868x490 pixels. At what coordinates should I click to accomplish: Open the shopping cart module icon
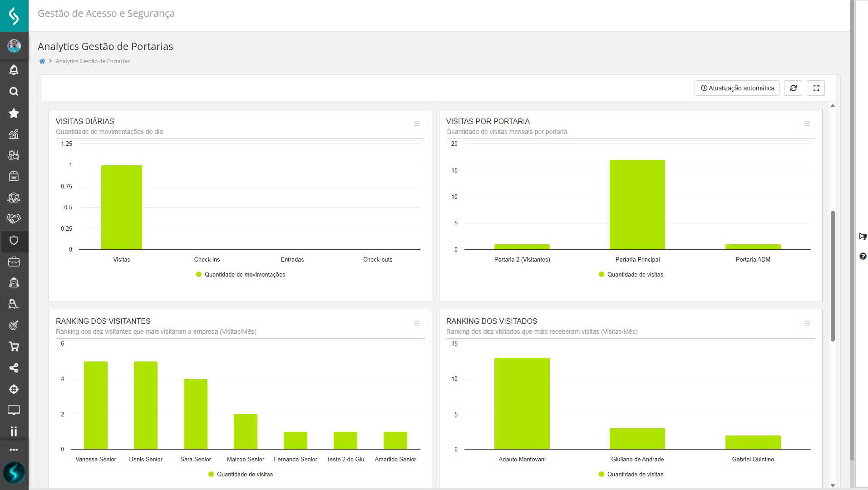(14, 346)
